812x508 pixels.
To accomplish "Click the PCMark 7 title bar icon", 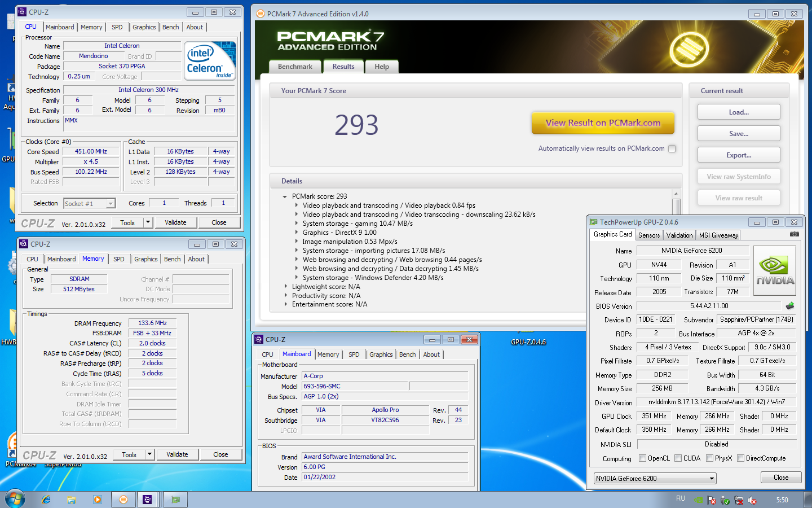I will (x=261, y=14).
